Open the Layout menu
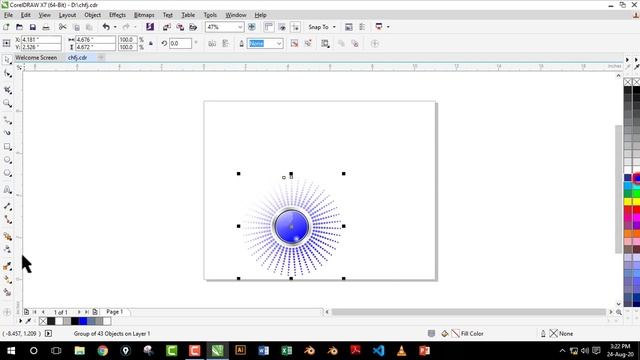 click(x=67, y=15)
